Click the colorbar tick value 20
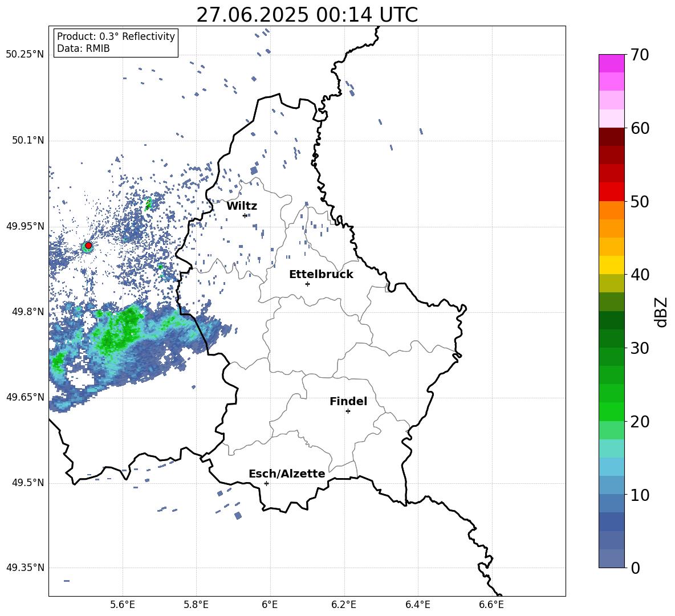The image size is (675, 616). click(x=640, y=422)
